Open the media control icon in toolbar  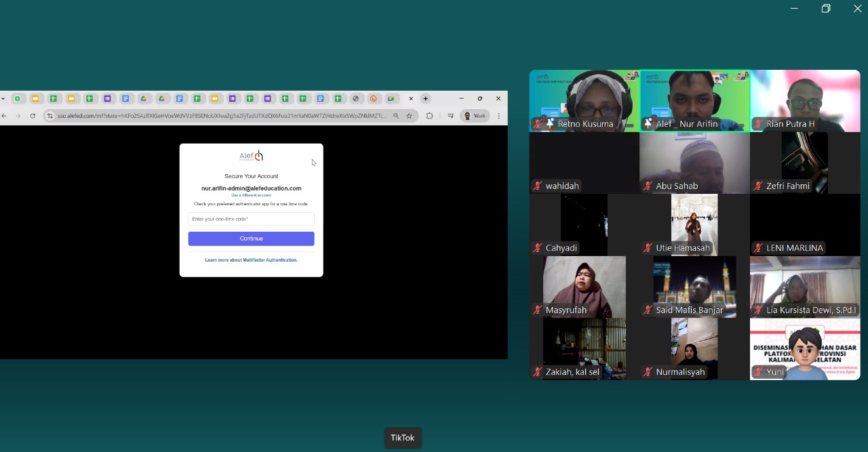450,116
